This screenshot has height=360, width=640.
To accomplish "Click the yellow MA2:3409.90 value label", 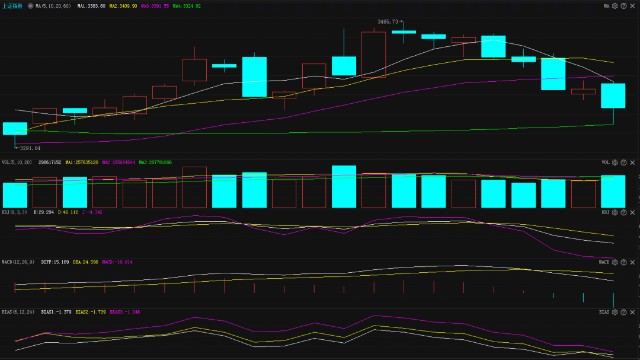I will point(123,6).
